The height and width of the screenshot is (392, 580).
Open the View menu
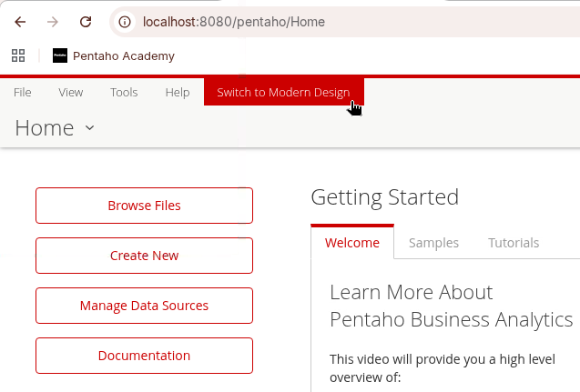click(71, 92)
